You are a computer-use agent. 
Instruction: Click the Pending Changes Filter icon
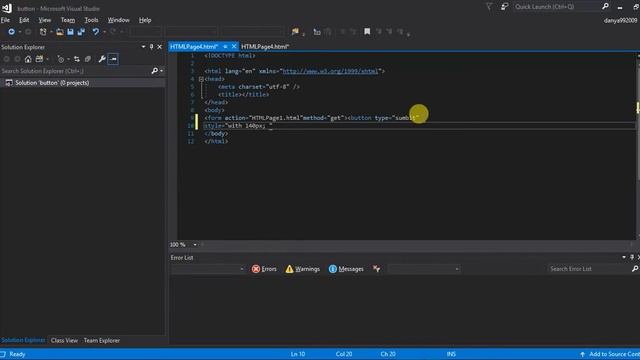coord(60,59)
